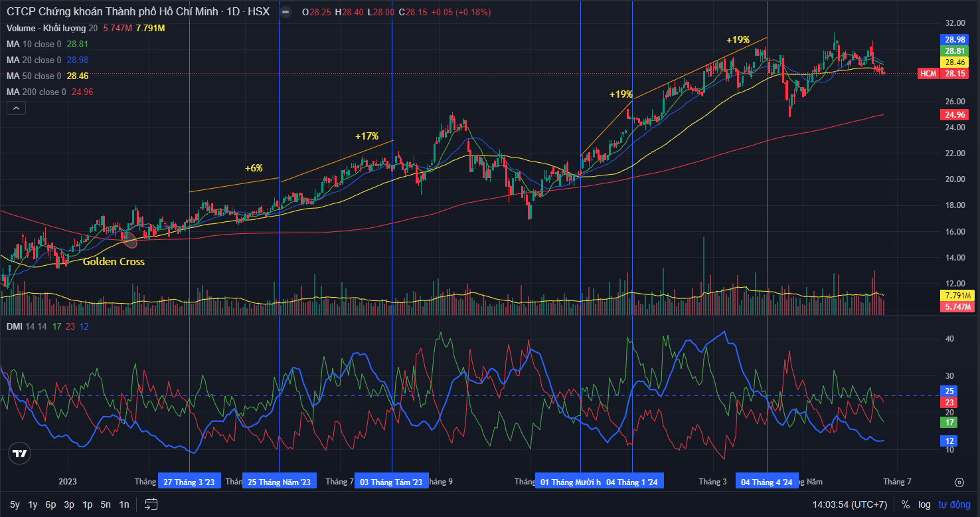Click the Golden Cross highlight circle on chart
The height and width of the screenshot is (517, 980).
[131, 239]
